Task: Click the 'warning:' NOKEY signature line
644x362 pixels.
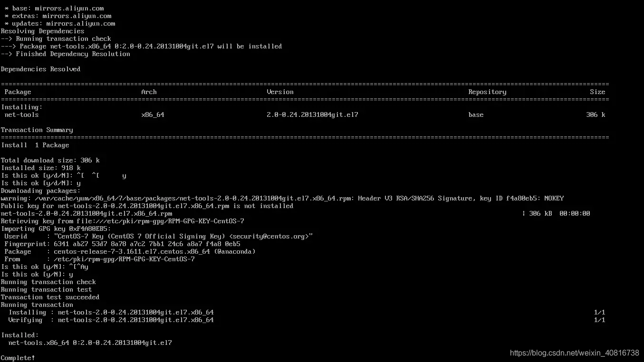Action: point(282,199)
